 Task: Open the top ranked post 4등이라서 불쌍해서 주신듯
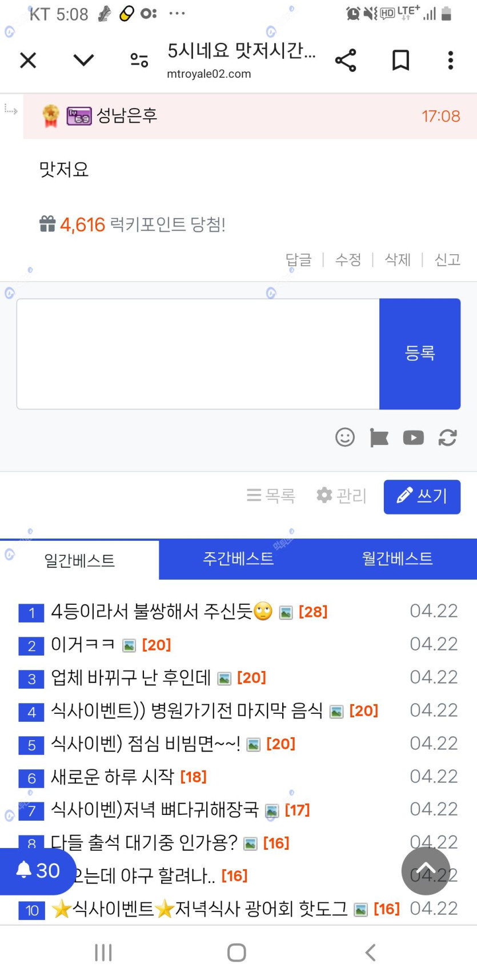coord(162,612)
